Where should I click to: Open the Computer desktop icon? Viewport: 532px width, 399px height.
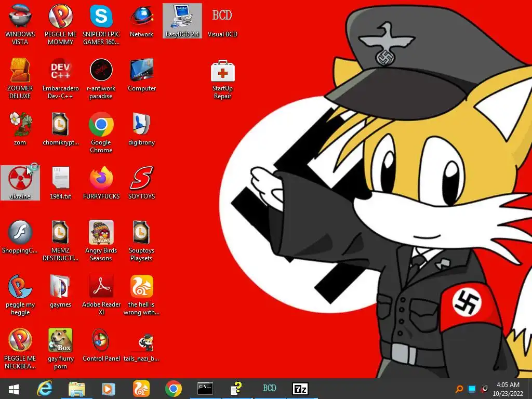141,75
